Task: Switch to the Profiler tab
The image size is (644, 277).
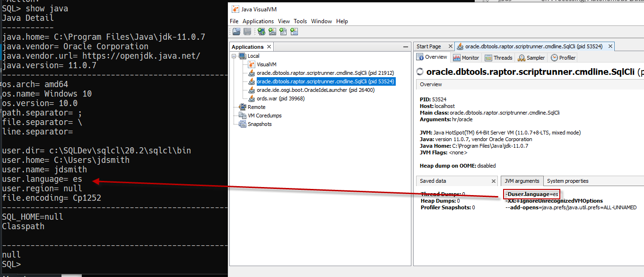Action: 563,58
